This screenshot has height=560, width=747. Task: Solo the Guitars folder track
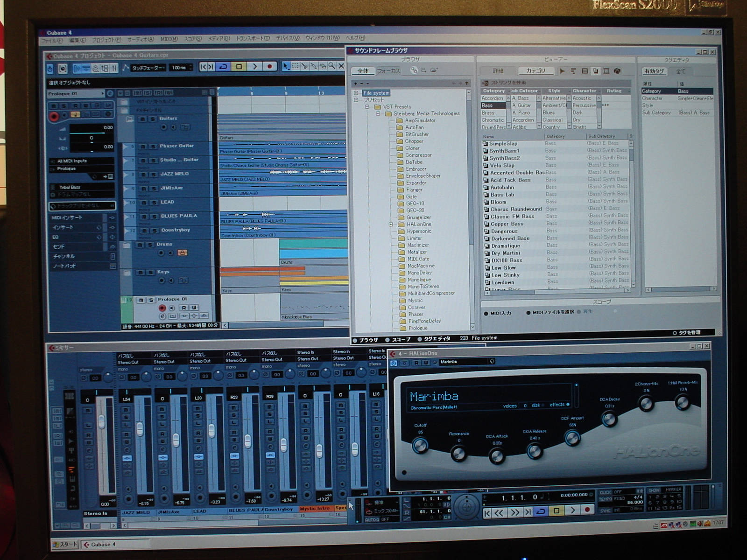pyautogui.click(x=152, y=119)
